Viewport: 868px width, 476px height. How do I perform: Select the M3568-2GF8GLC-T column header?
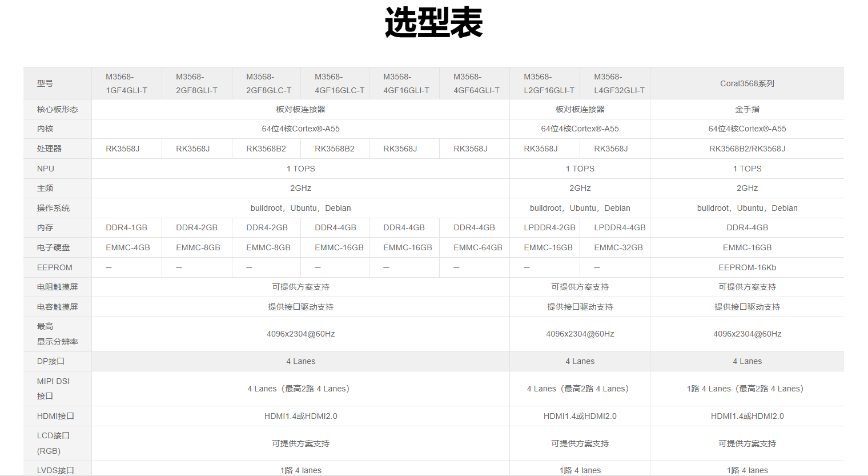268,83
